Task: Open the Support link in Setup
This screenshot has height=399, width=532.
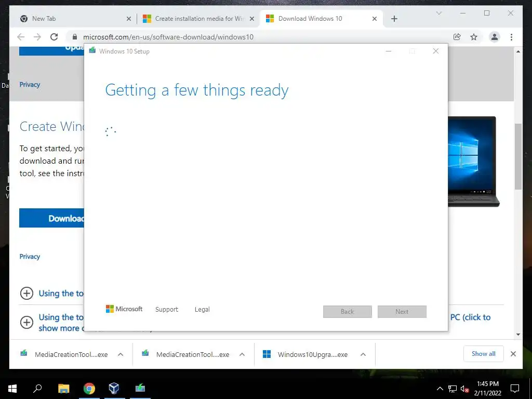Action: coord(167,310)
